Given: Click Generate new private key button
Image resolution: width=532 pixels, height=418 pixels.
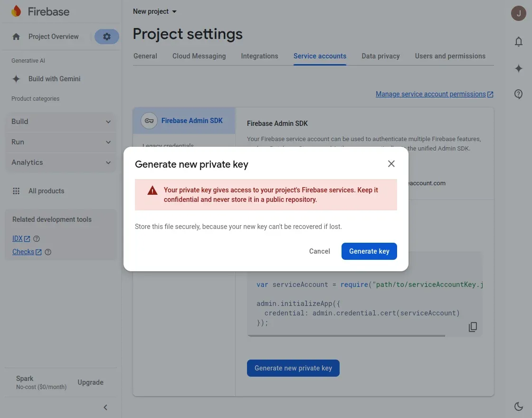Looking at the screenshot, I should click(293, 368).
